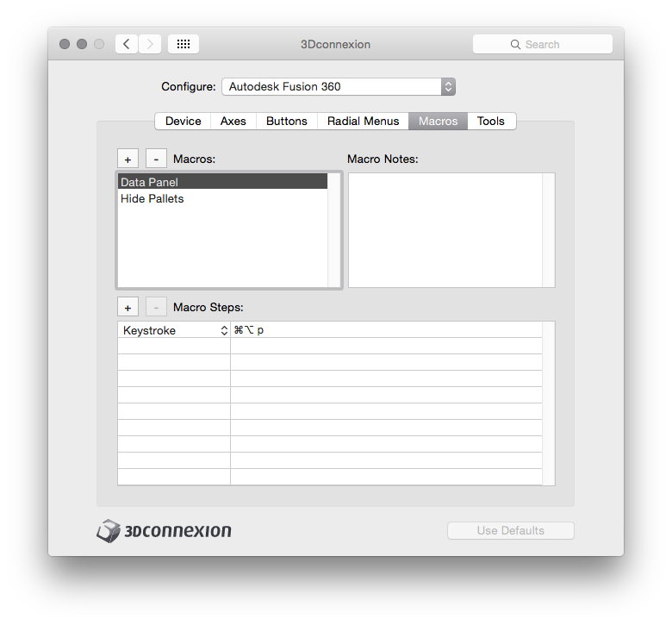
Task: Switch to the Device tab
Action: [183, 121]
